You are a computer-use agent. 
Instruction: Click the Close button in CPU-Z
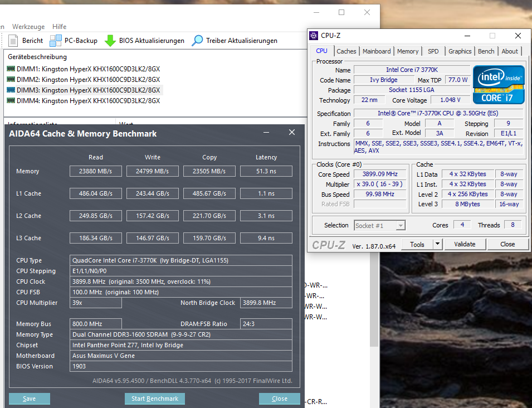coord(507,244)
